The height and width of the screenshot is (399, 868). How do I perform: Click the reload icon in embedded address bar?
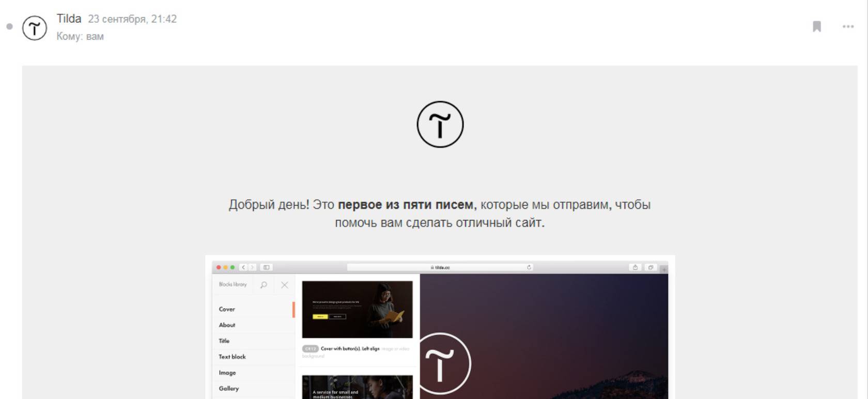point(529,267)
